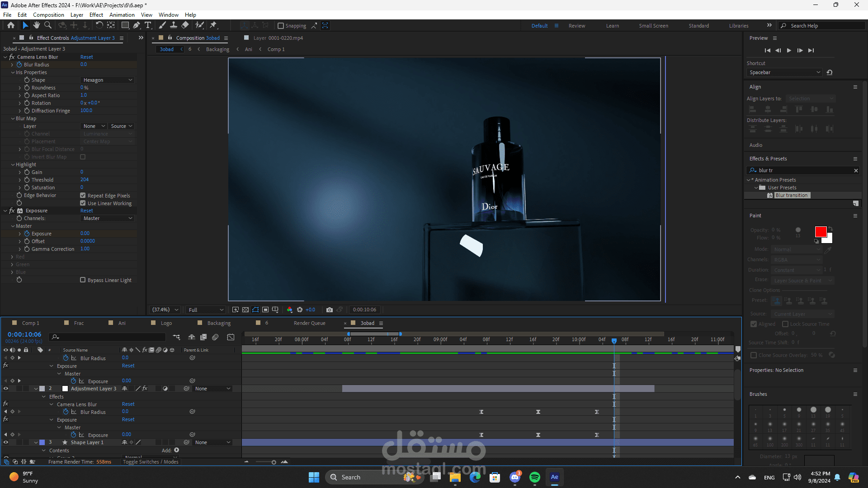Select the Puppet Pin tool

click(213, 25)
